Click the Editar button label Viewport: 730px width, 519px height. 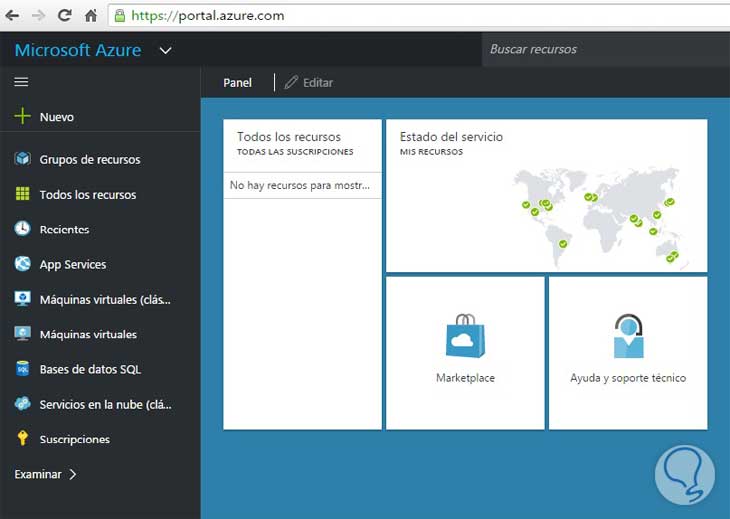318,83
